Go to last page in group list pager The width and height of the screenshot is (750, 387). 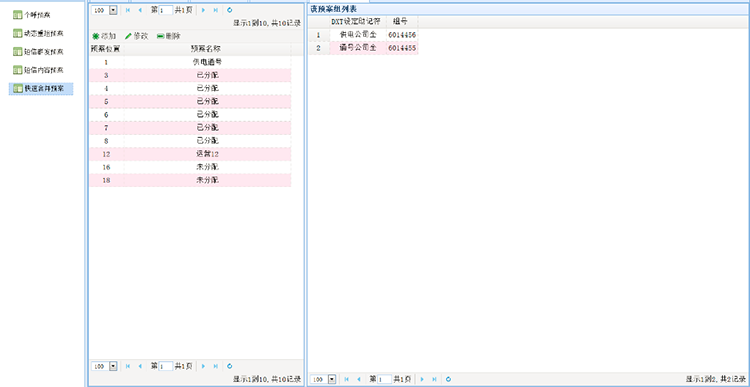coord(434,379)
